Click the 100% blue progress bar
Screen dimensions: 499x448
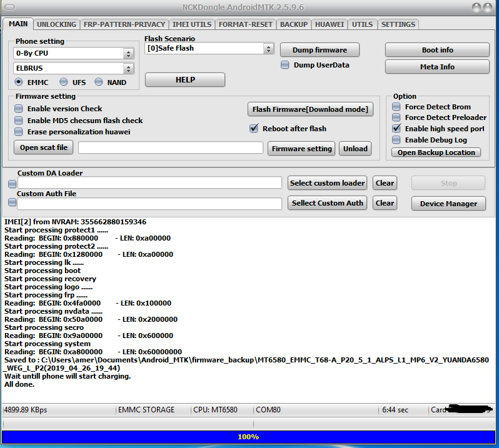[248, 437]
